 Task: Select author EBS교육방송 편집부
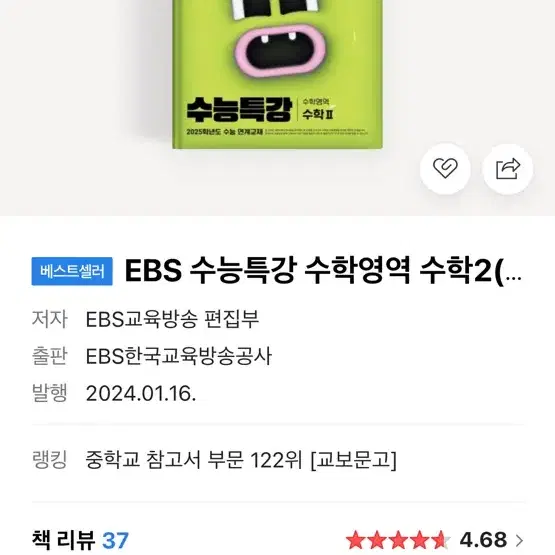pyautogui.click(x=172, y=319)
